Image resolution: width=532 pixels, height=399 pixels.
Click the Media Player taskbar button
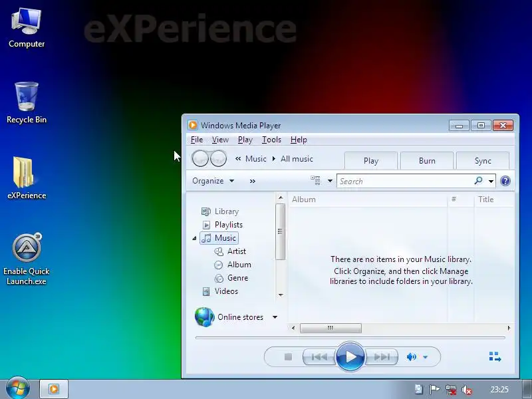[54, 389]
